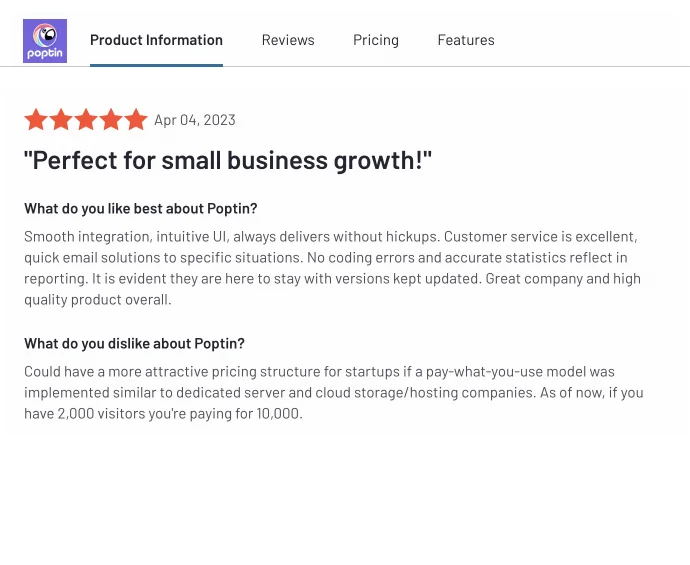Click the first rating star
This screenshot has height=565, width=690.
pyautogui.click(x=36, y=120)
